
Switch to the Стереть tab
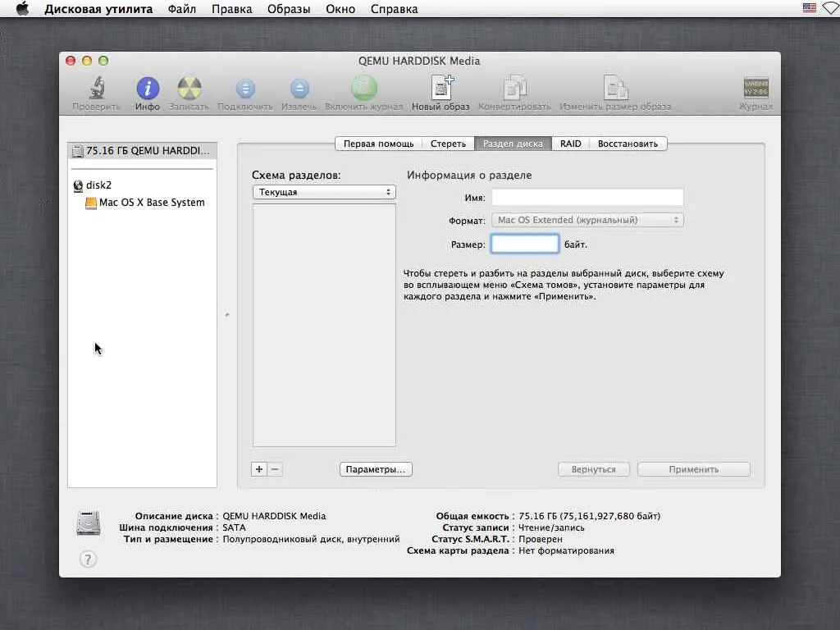click(448, 144)
